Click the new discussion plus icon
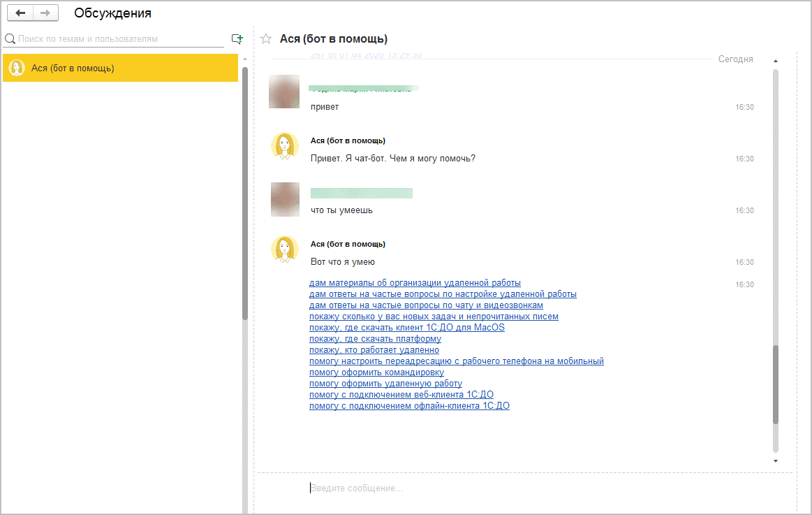The height and width of the screenshot is (515, 812). coord(237,39)
